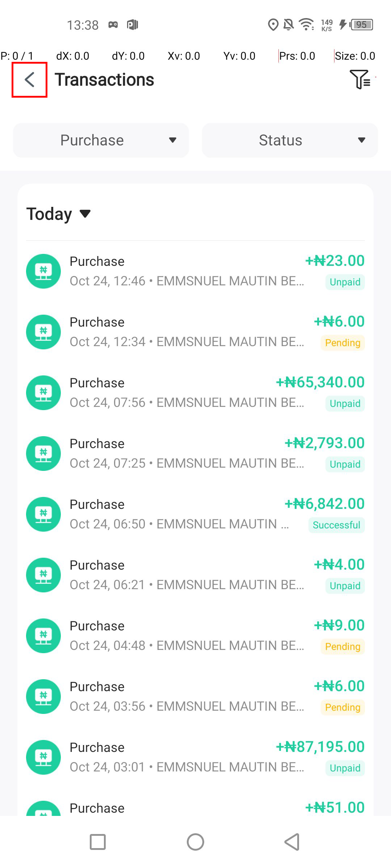Tap the POS icon of ₦23.00 purchase
This screenshot has height=868, width=391.
[43, 271]
